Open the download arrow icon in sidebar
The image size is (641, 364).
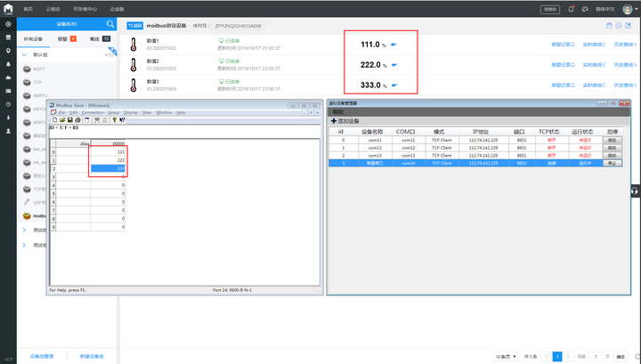pos(8,117)
